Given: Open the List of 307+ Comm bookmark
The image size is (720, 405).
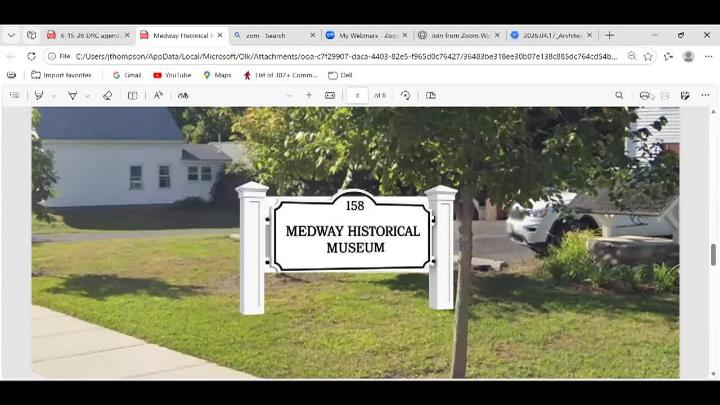Looking at the screenshot, I should tap(280, 75).
